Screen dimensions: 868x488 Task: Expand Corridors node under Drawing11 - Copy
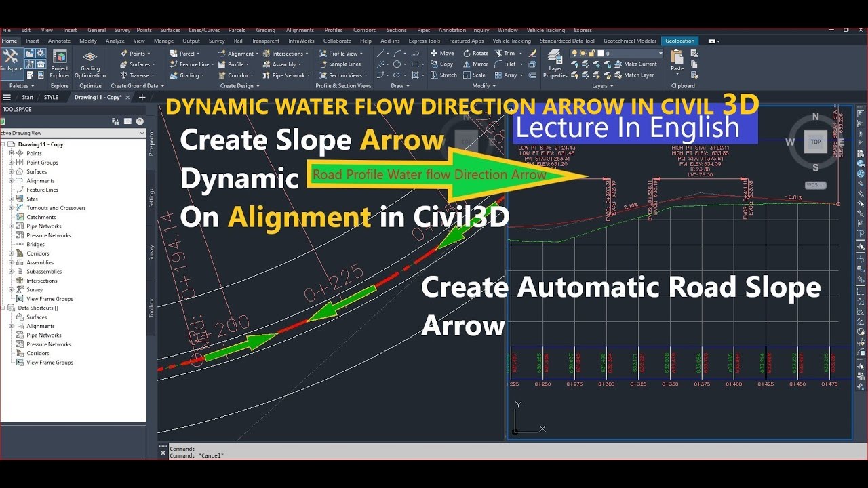click(x=12, y=253)
